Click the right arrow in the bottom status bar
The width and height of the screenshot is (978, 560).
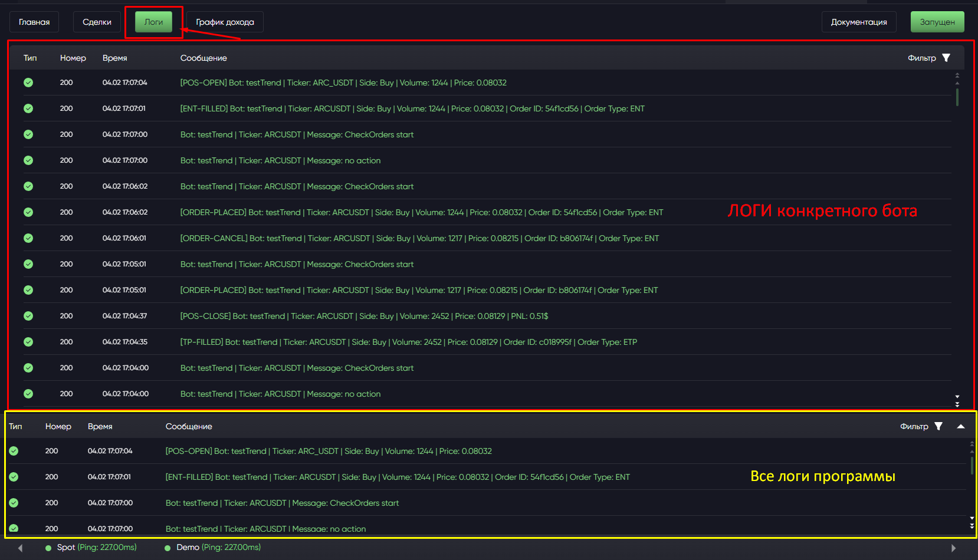pos(953,548)
